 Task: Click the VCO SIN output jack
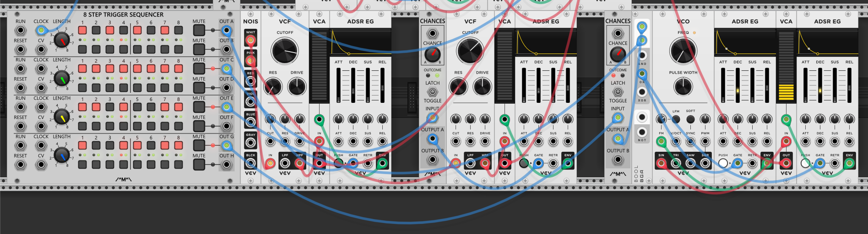[x=661, y=163]
